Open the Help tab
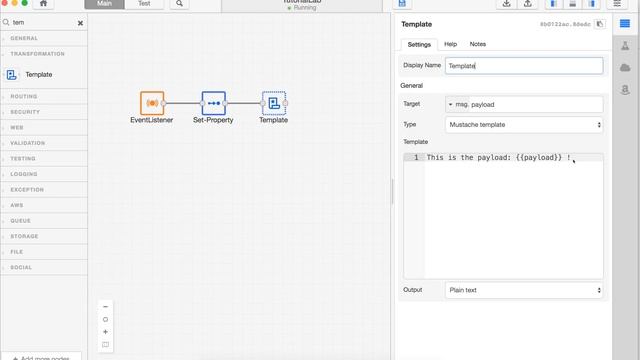Viewport: 640px width, 360px height. tap(450, 44)
